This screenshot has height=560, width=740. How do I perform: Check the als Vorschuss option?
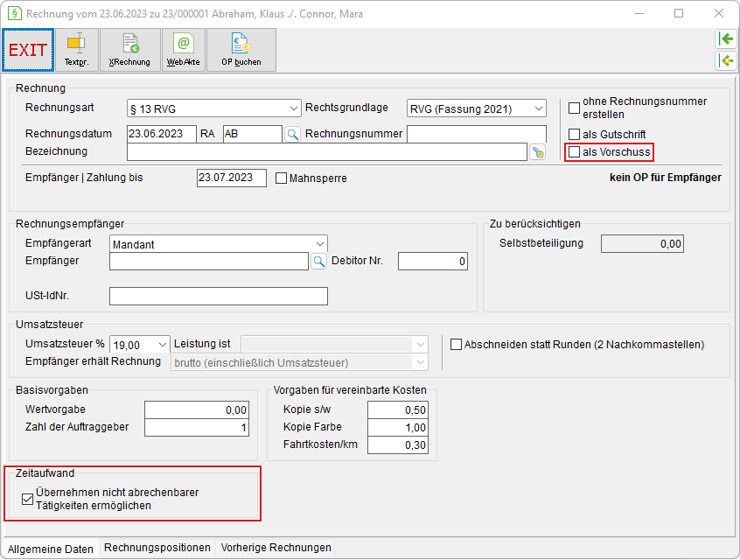tap(574, 152)
